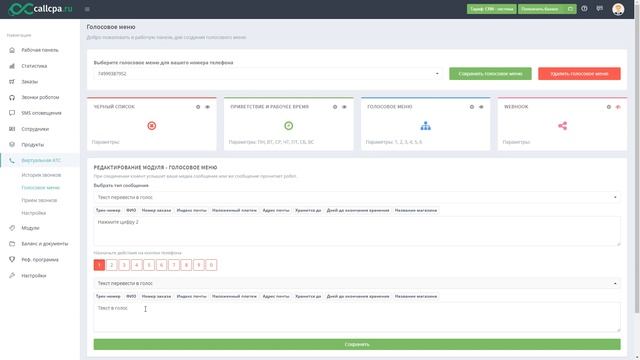Image resolution: width=640 pixels, height=360 pixels.
Task: Click blue hierarchy icon in Голосовое меню card
Action: pyautogui.click(x=425, y=126)
